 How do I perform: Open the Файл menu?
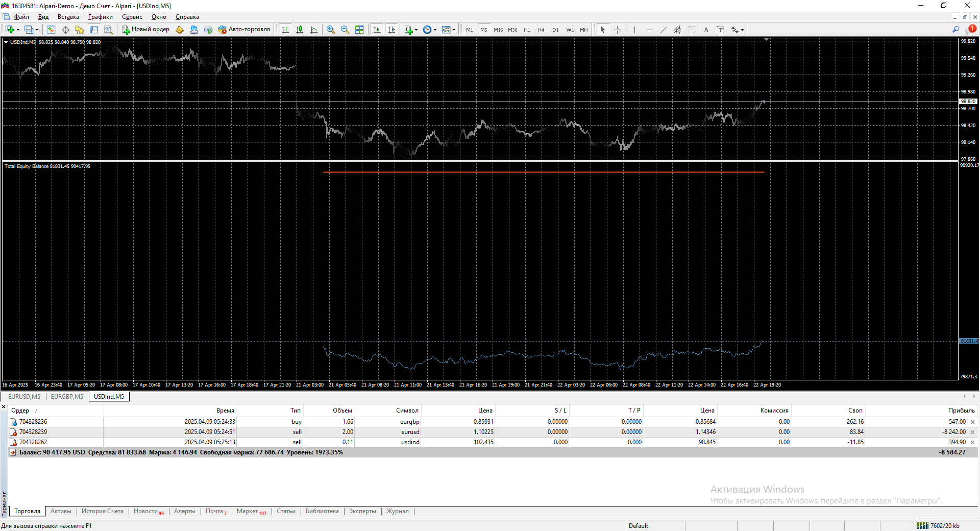[x=21, y=17]
